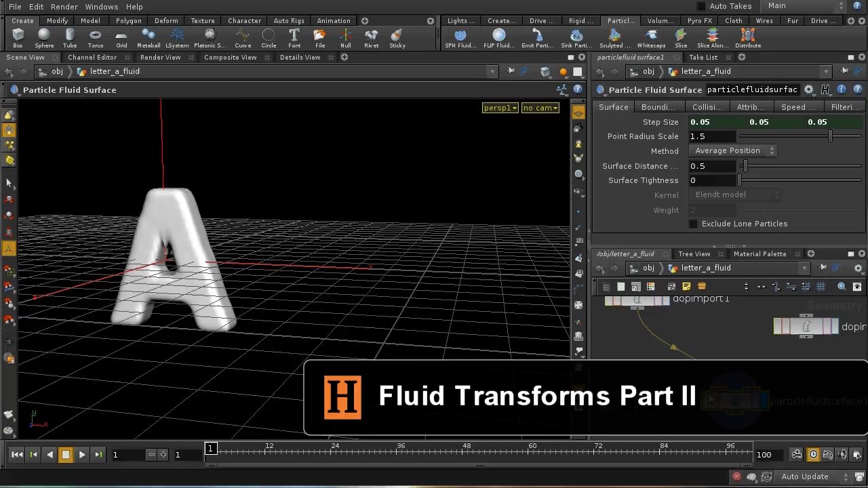Image resolution: width=868 pixels, height=488 pixels.
Task: Select the Sphere tool on Create shelf
Action: coord(44,37)
